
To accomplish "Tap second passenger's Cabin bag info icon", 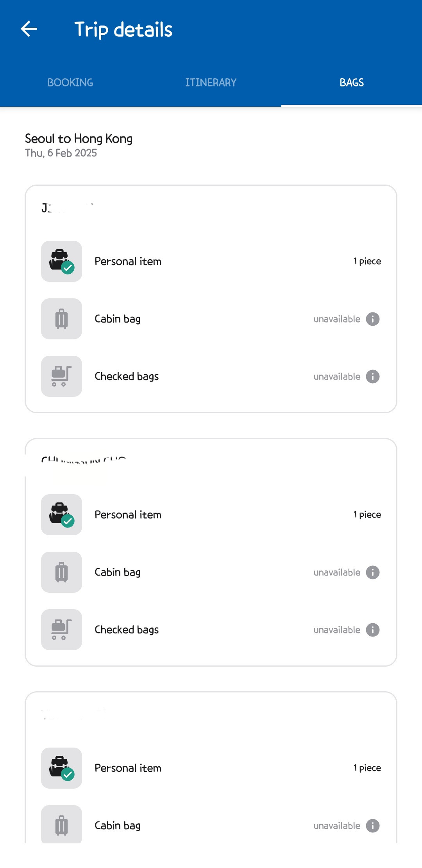I will [373, 572].
